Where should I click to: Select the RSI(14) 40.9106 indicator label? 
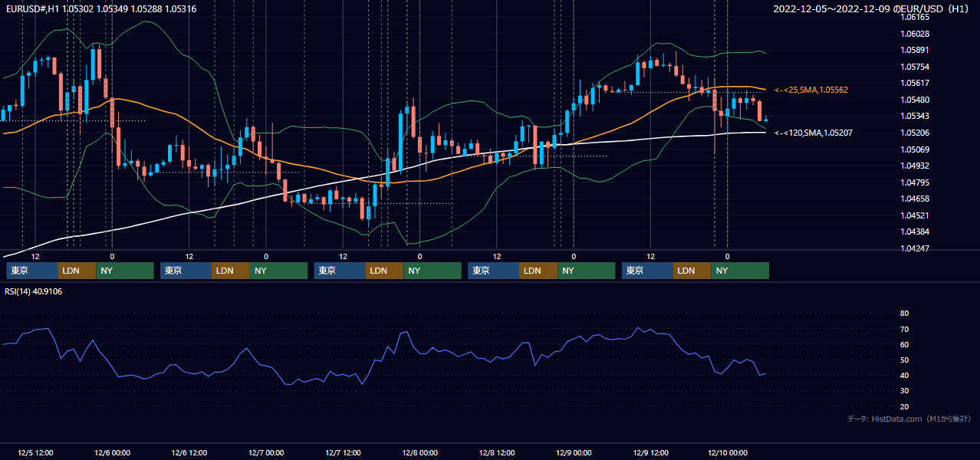pos(34,291)
